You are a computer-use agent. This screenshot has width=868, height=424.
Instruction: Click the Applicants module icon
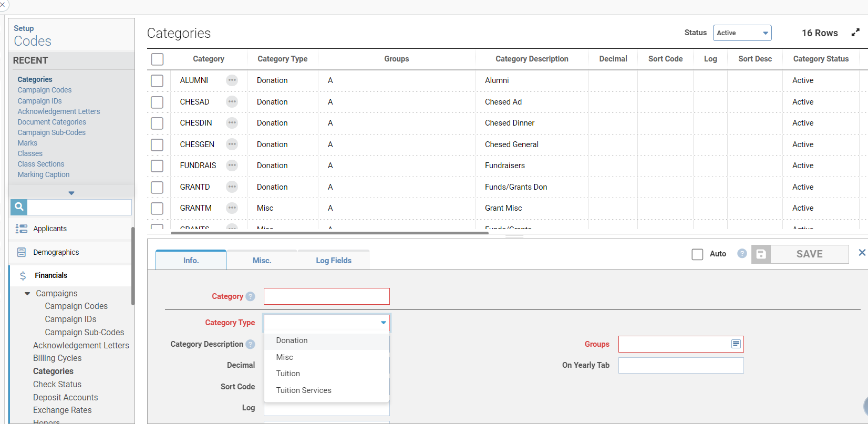(x=22, y=229)
